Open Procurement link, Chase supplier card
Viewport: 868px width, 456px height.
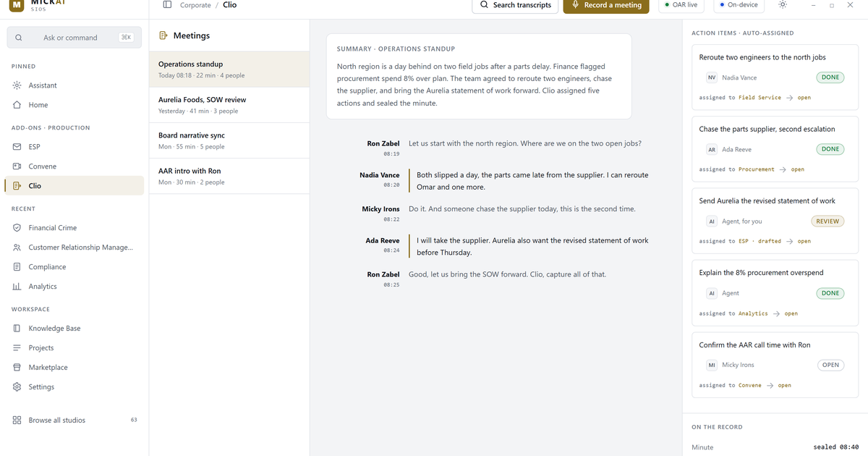coord(757,169)
